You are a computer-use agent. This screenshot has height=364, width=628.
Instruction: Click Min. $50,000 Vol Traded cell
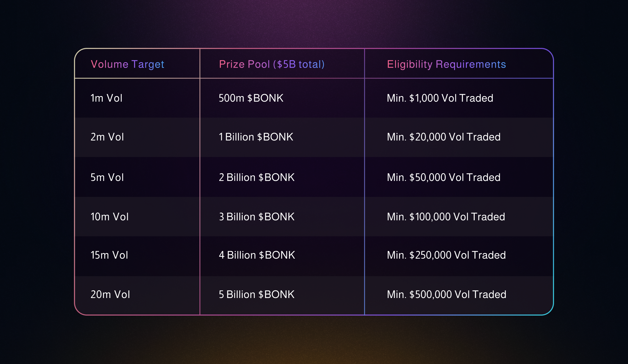444,177
